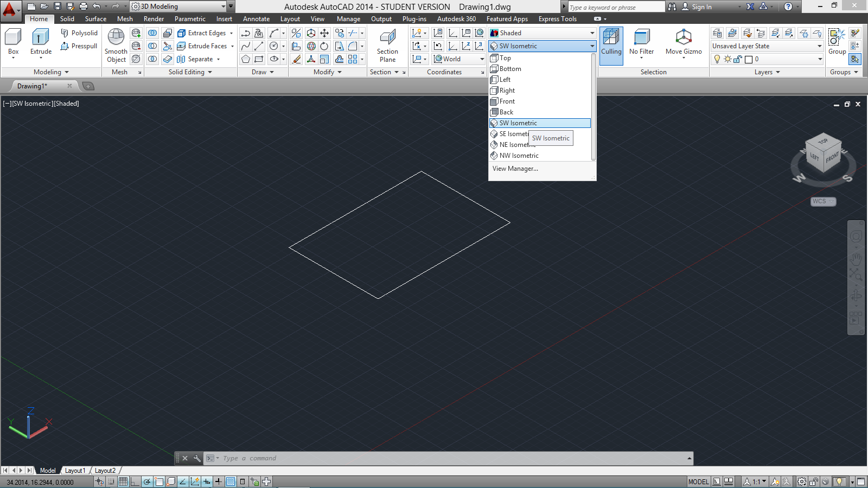
Task: Click the Type a command input field
Action: (x=450, y=458)
